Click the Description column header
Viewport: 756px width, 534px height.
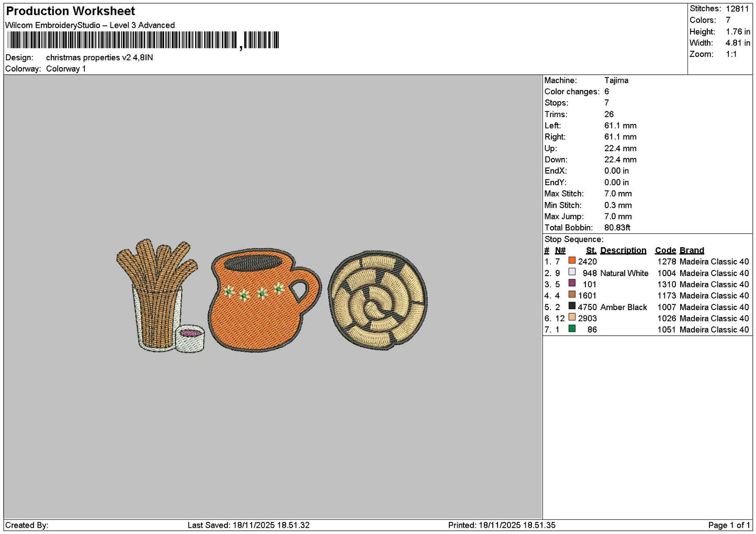coord(623,251)
